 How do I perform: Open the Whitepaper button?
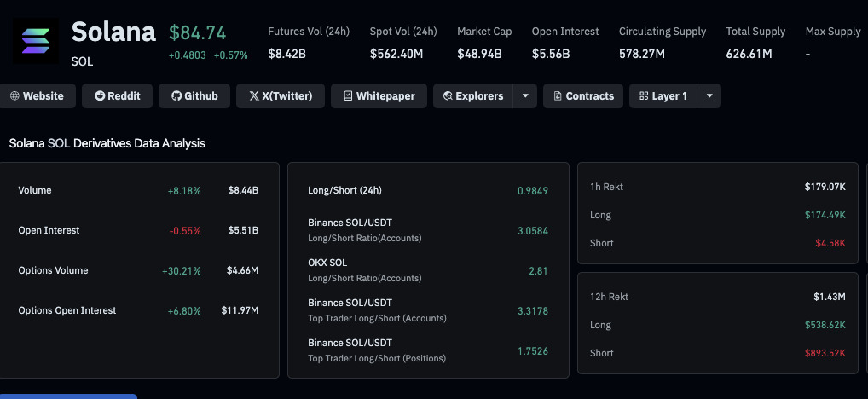[x=379, y=95]
